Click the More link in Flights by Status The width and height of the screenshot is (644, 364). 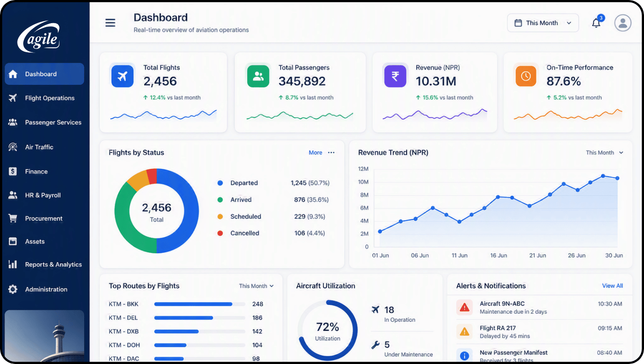[x=315, y=153]
